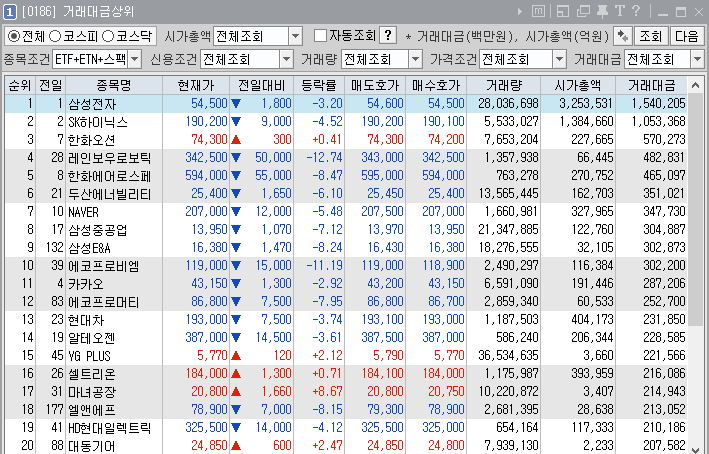The height and width of the screenshot is (454, 709).
Task: Click the 매도호가 column header
Action: [375, 85]
